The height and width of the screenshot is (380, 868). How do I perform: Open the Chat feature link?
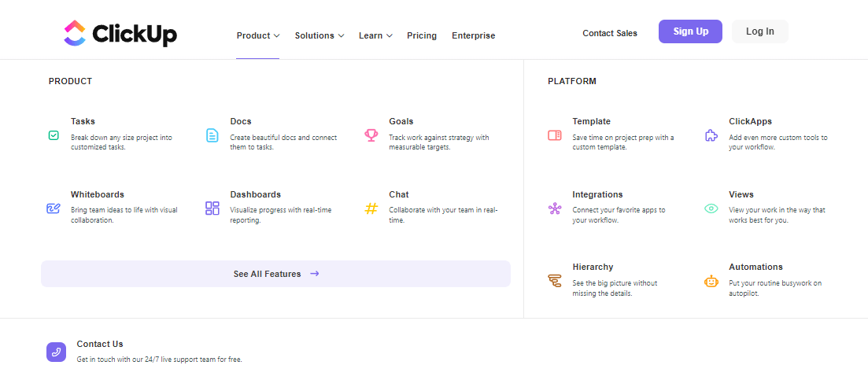tap(399, 194)
